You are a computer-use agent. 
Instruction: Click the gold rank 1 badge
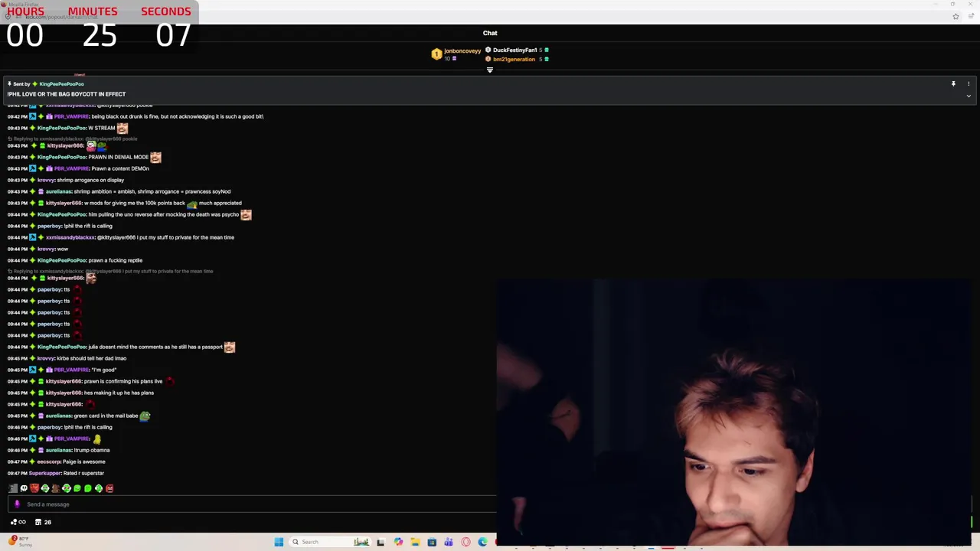(x=436, y=54)
